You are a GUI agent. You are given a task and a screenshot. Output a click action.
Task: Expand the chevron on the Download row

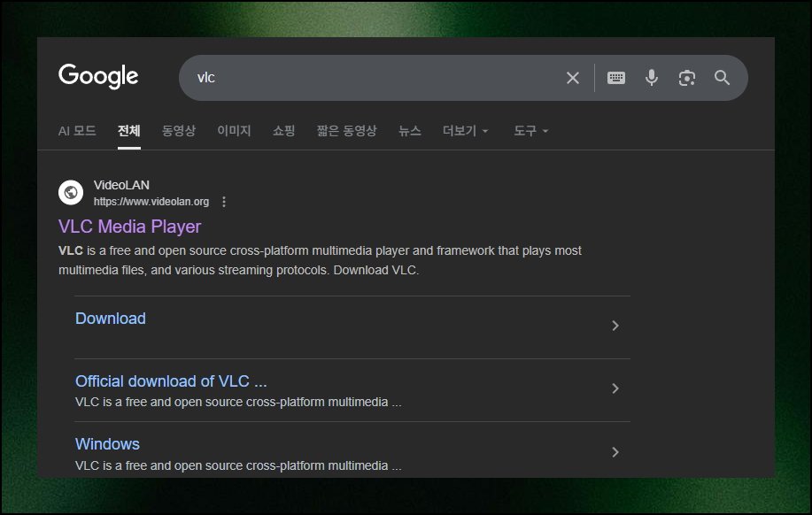point(615,326)
